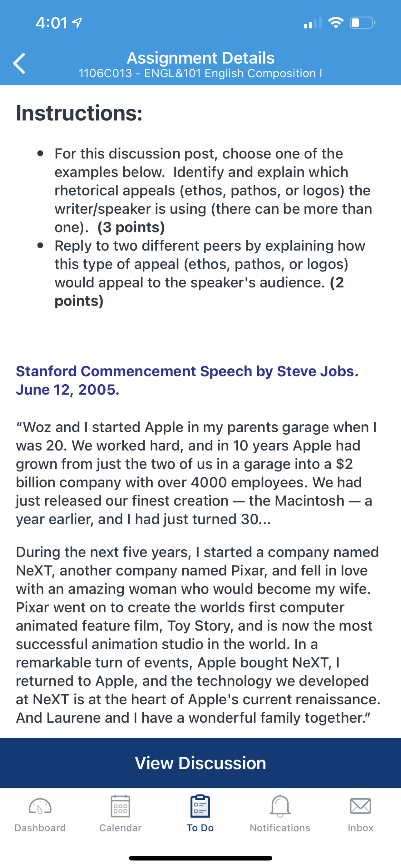Open the Inbox envelope icon

(360, 806)
